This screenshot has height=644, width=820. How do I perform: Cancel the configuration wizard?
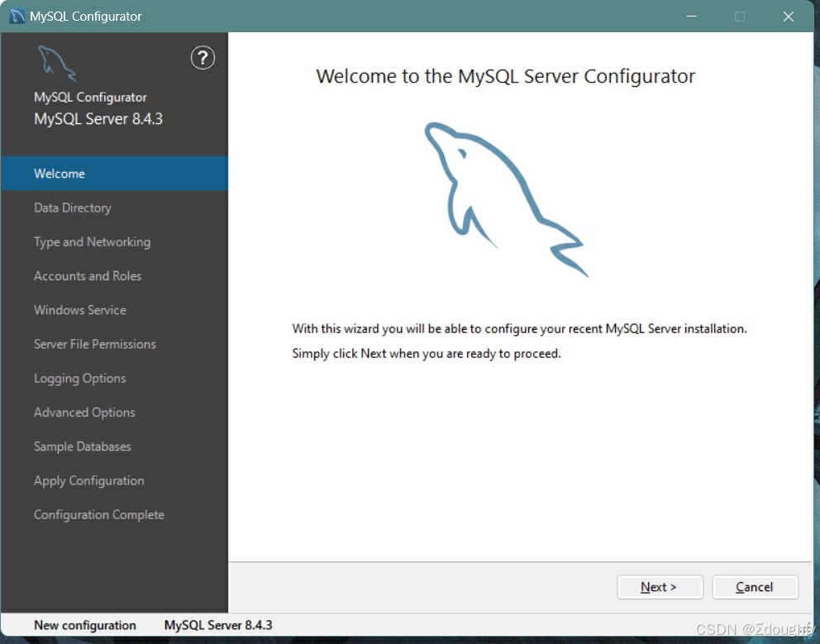(755, 587)
